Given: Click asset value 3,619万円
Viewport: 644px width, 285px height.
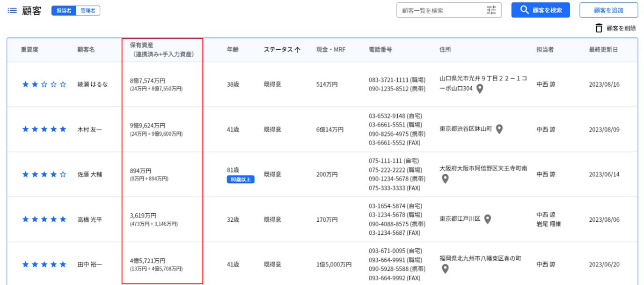Looking at the screenshot, I should coord(143,216).
